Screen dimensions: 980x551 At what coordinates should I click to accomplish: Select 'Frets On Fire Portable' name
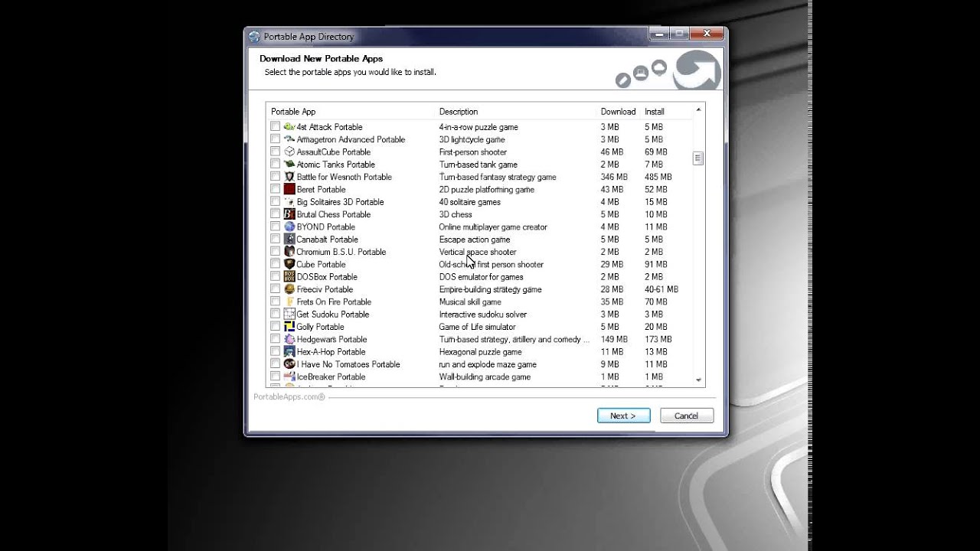334,302
